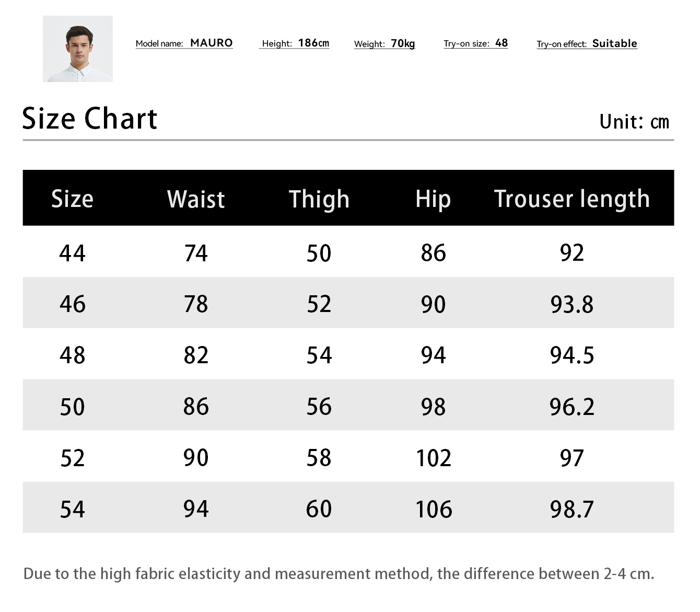Click the model MAURO portrait photo
The image size is (700, 612).
tap(78, 49)
